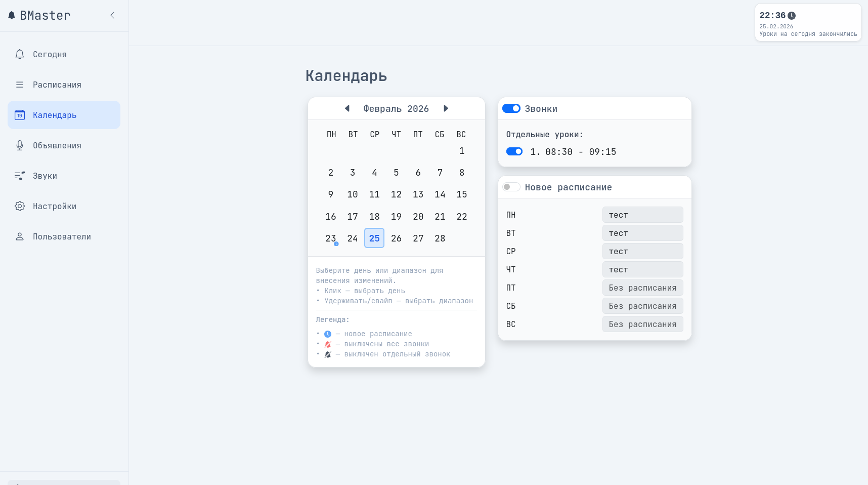Open the Расписания menu item
This screenshot has height=485, width=868.
click(57, 85)
